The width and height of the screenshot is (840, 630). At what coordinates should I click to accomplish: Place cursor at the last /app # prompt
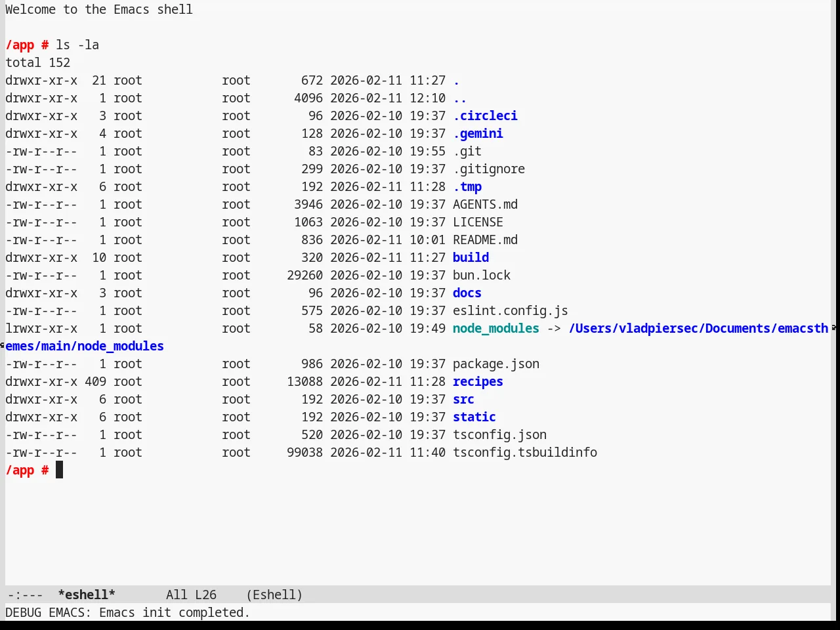click(x=59, y=470)
